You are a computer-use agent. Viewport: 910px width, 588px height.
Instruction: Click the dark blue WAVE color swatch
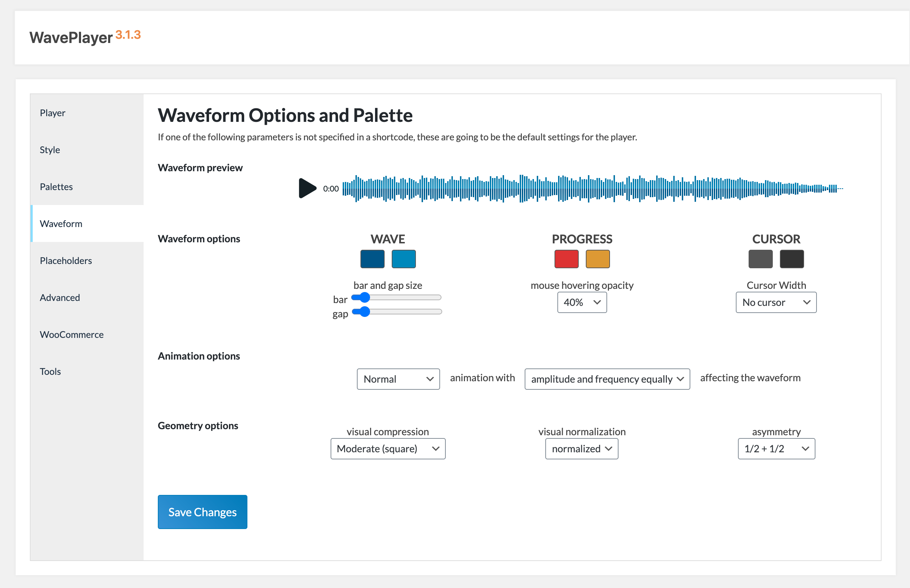tap(372, 259)
